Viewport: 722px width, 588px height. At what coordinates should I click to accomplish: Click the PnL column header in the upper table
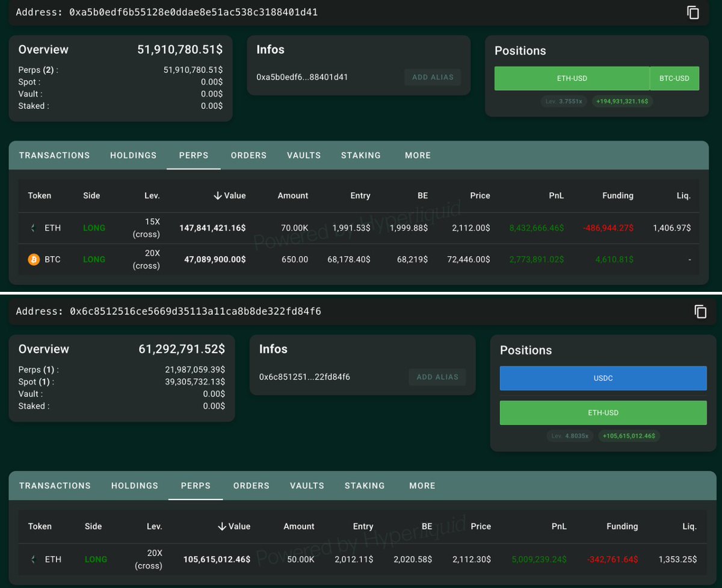(x=556, y=196)
